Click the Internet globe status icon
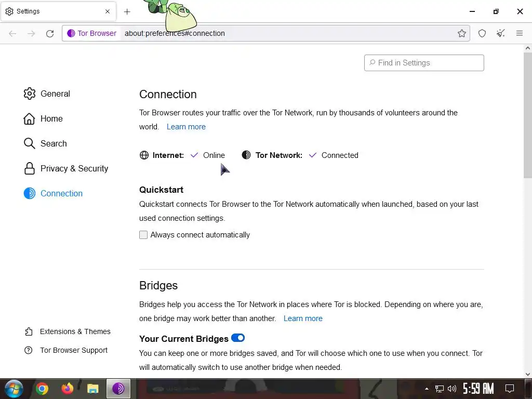This screenshot has height=399, width=532. tap(144, 155)
